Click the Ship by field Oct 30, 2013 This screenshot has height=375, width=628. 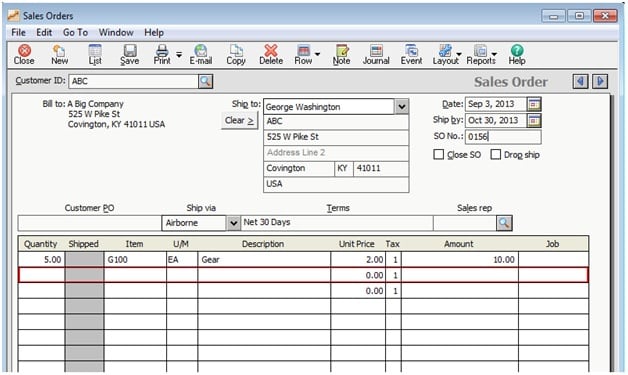[x=496, y=120]
